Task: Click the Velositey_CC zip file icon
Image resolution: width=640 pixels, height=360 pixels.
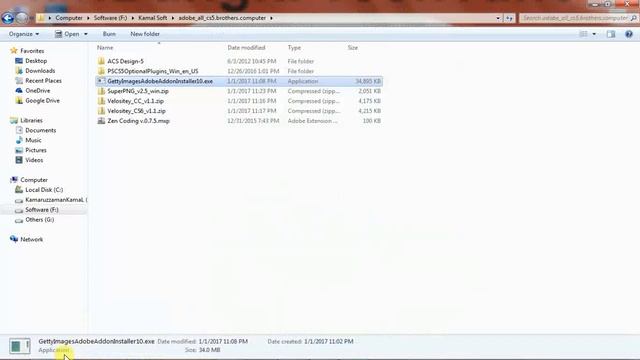Action: (101, 101)
